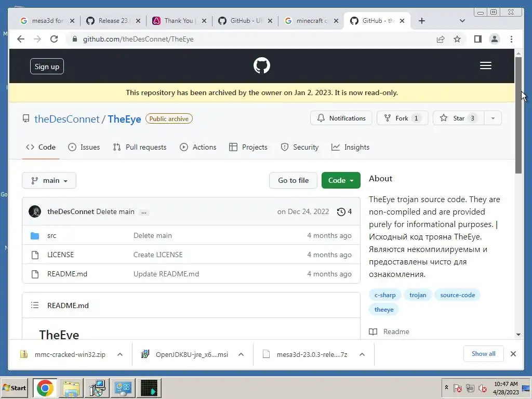Expand commit message ellipsis
This screenshot has width=532, height=399.
click(x=144, y=212)
